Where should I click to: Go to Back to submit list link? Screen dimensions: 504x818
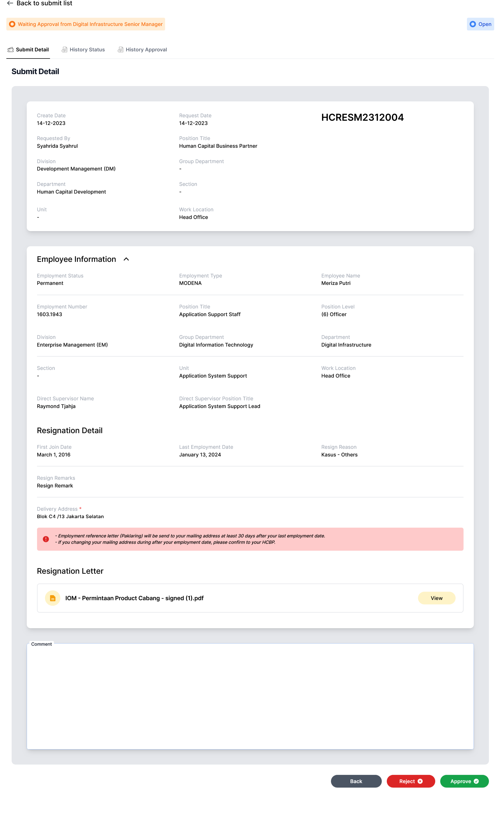click(44, 3)
